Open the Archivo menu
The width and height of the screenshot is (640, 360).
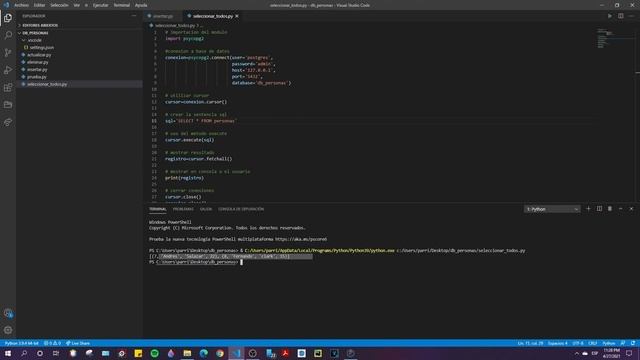21,5
